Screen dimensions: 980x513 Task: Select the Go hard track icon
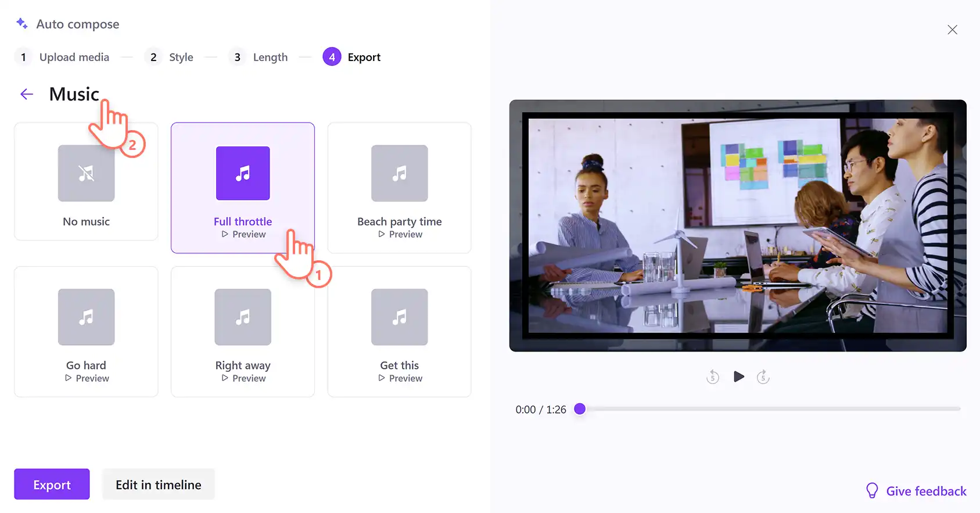point(86,317)
